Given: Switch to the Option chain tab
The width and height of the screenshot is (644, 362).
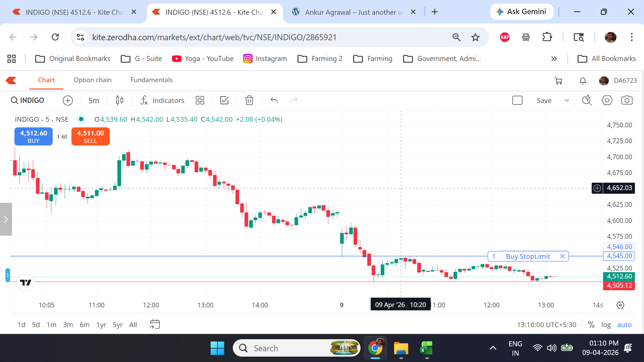Looking at the screenshot, I should tap(93, 80).
